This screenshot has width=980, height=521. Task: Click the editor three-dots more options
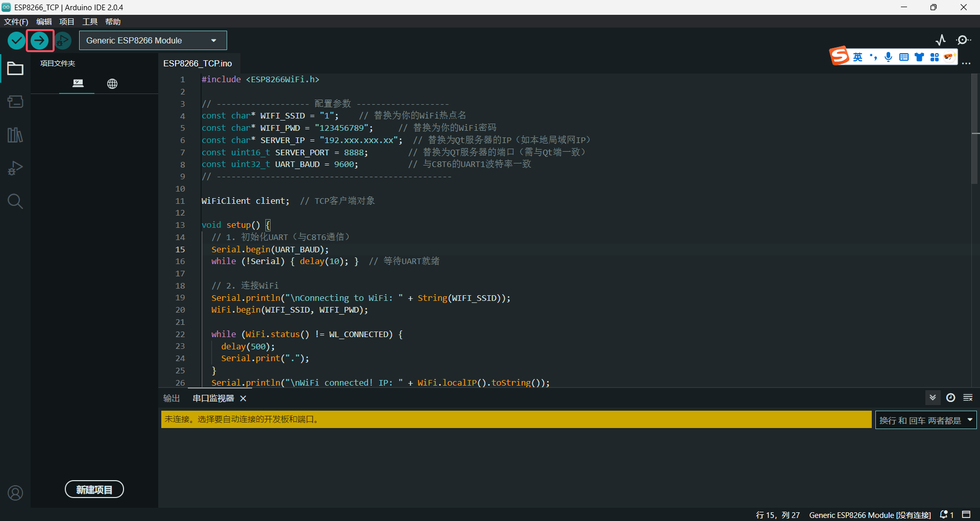coord(966,64)
